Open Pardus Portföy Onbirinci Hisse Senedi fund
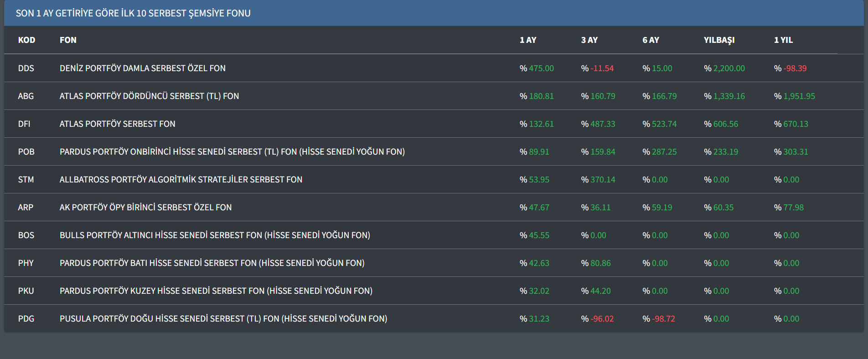Screen dimensions: 868x359 tap(232, 152)
